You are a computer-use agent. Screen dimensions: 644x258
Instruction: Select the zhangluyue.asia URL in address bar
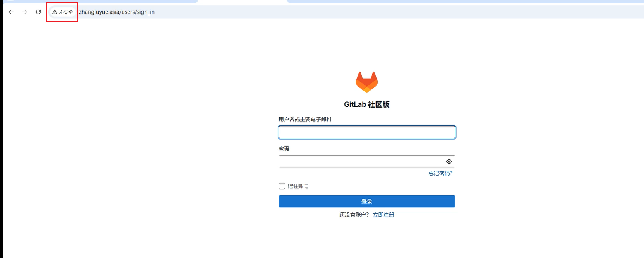tap(117, 12)
